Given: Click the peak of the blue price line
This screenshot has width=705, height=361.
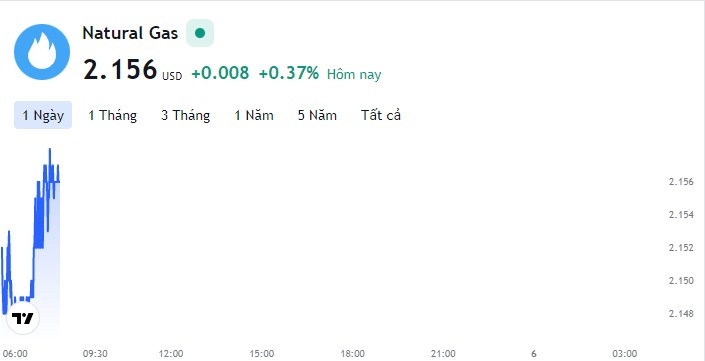Looking at the screenshot, I should click(x=49, y=149).
